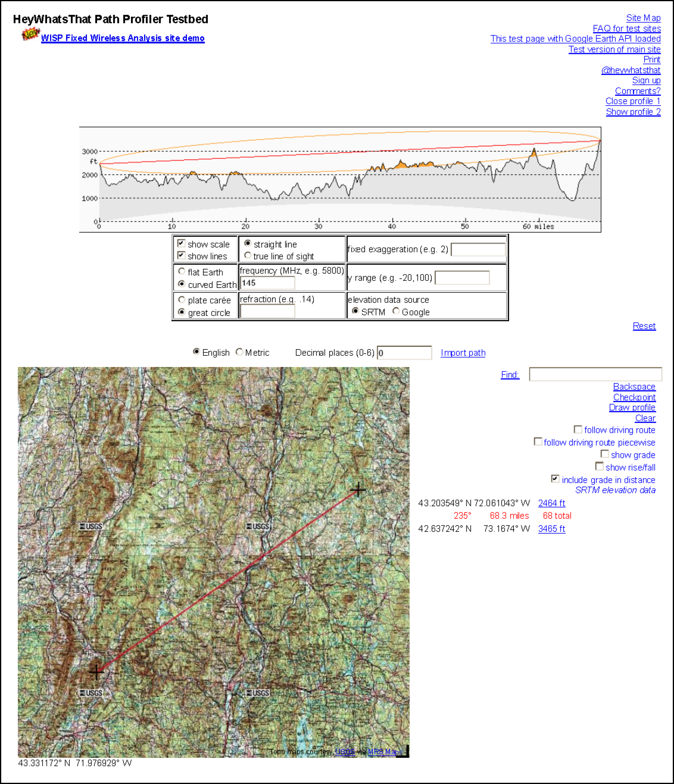This screenshot has width=674, height=784.
Task: Click the 'Draw profile' link
Action: [x=632, y=407]
